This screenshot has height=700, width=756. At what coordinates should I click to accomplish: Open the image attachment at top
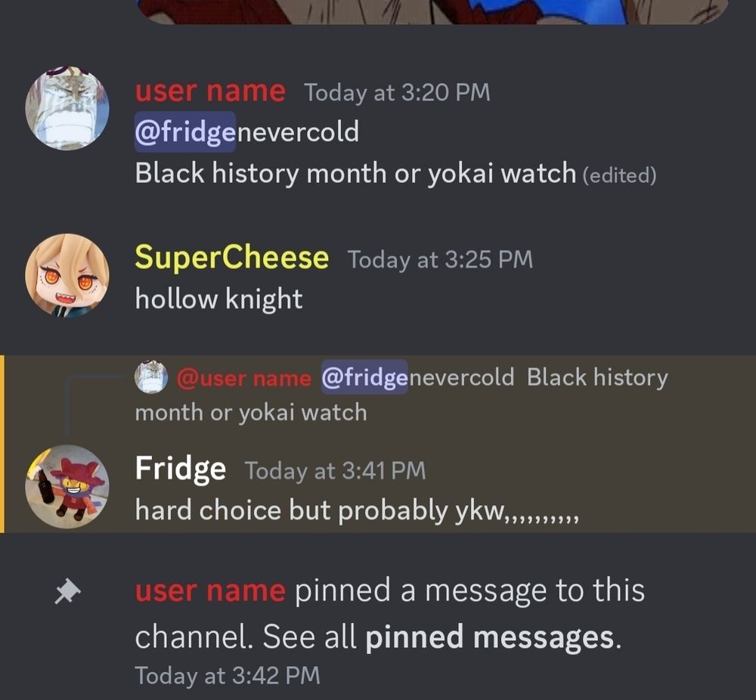[434, 11]
